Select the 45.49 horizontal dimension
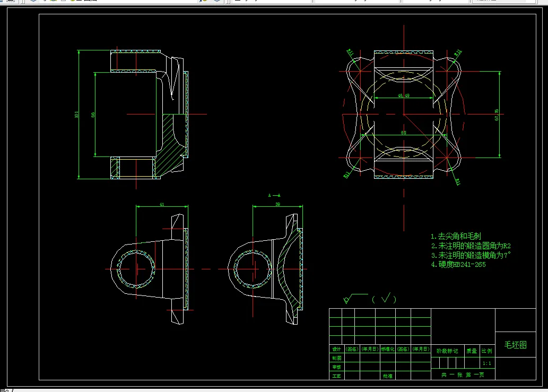 (x=404, y=95)
